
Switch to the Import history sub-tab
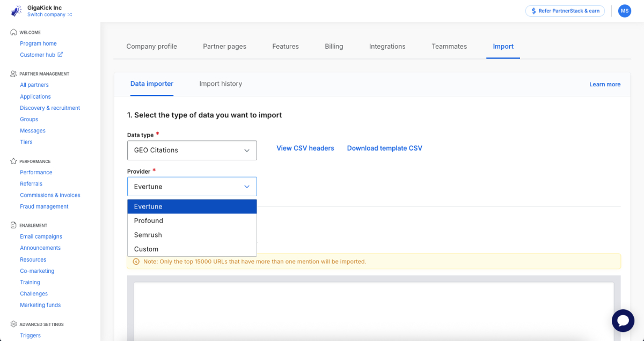point(221,84)
